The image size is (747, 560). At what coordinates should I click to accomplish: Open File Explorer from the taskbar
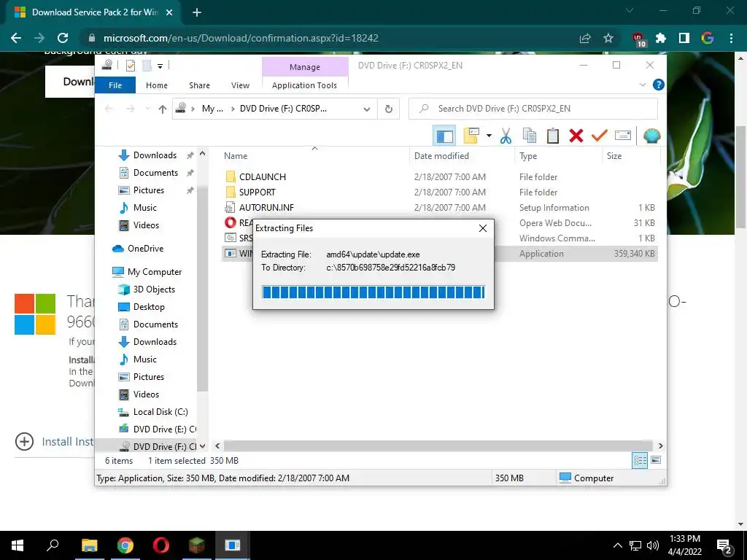(x=89, y=545)
